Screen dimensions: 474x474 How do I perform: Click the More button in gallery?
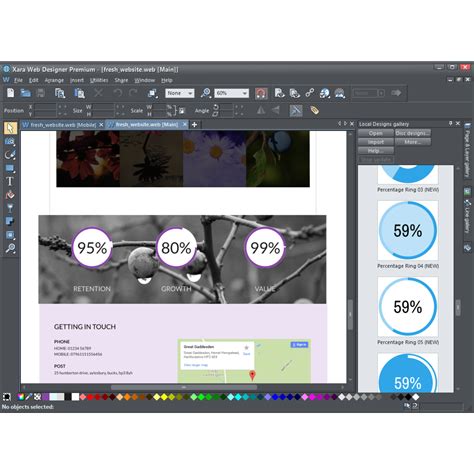(413, 142)
